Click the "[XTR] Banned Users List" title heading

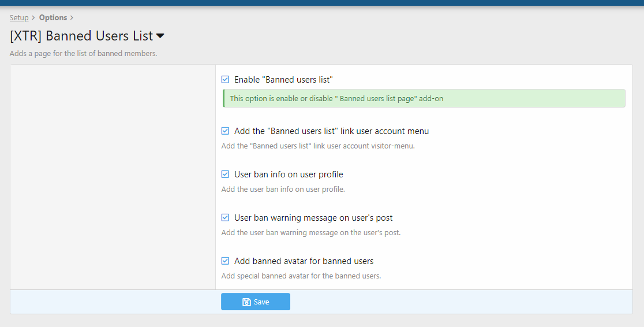tap(81, 36)
